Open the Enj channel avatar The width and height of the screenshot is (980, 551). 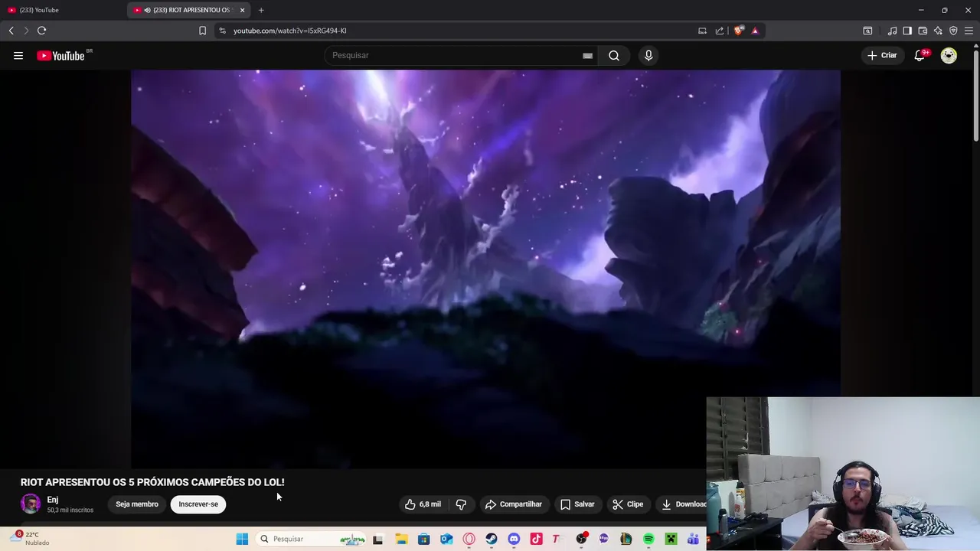31,504
